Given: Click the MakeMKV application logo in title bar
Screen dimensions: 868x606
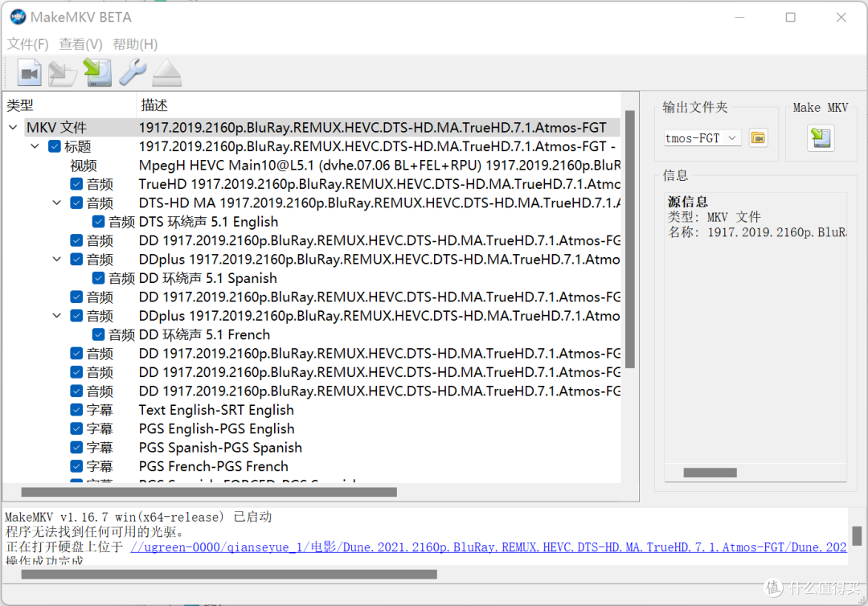Looking at the screenshot, I should pyautogui.click(x=18, y=17).
